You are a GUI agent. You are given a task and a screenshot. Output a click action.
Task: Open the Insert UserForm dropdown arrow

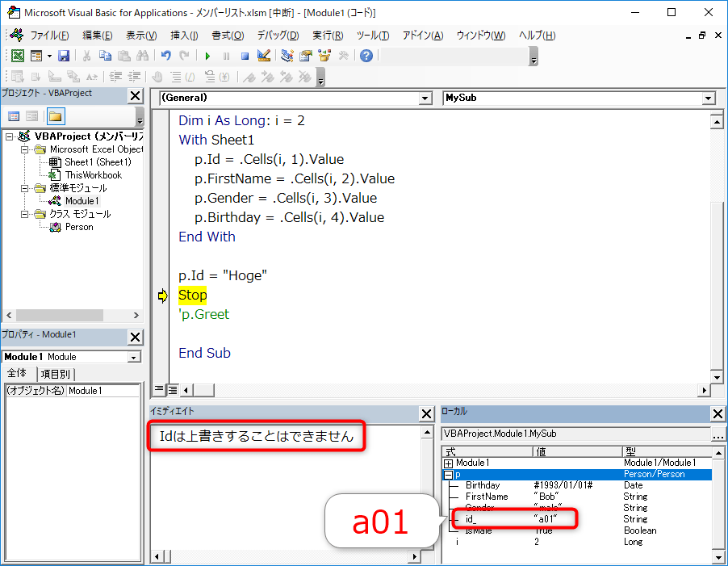[x=48, y=55]
